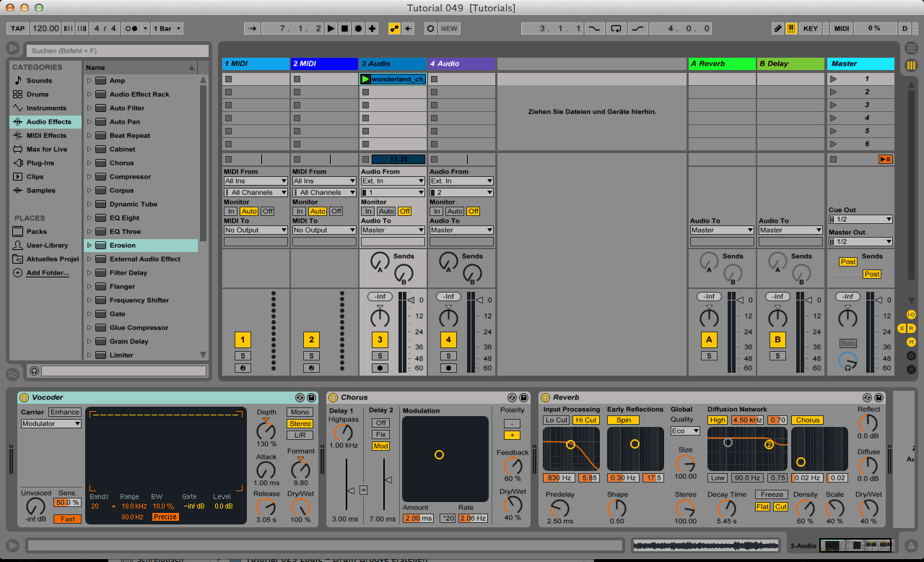The image size is (924, 562).
Task: Select MIDI Effects category
Action: point(46,136)
